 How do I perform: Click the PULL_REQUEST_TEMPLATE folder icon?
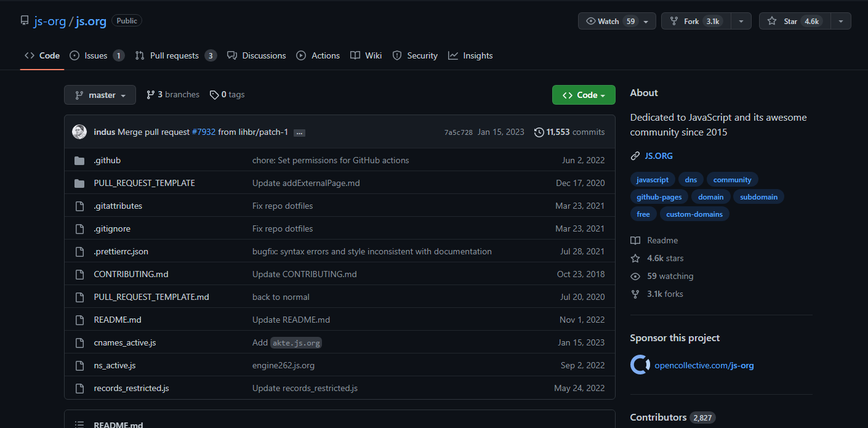[79, 183]
